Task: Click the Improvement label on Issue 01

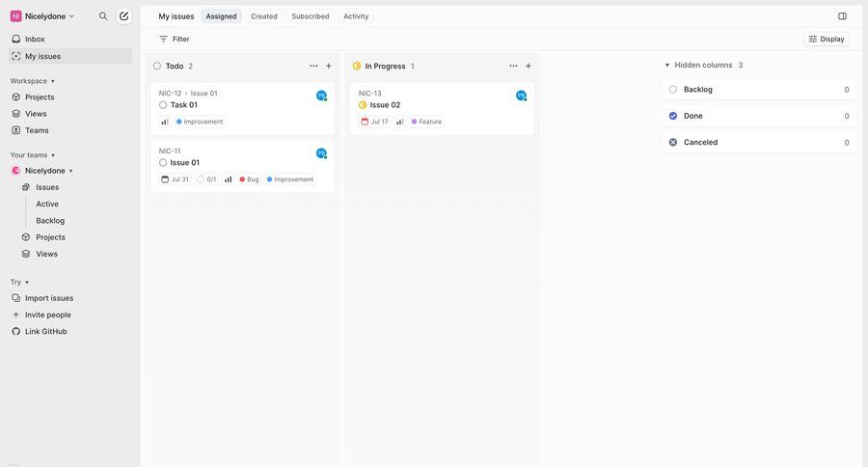Action: click(290, 179)
